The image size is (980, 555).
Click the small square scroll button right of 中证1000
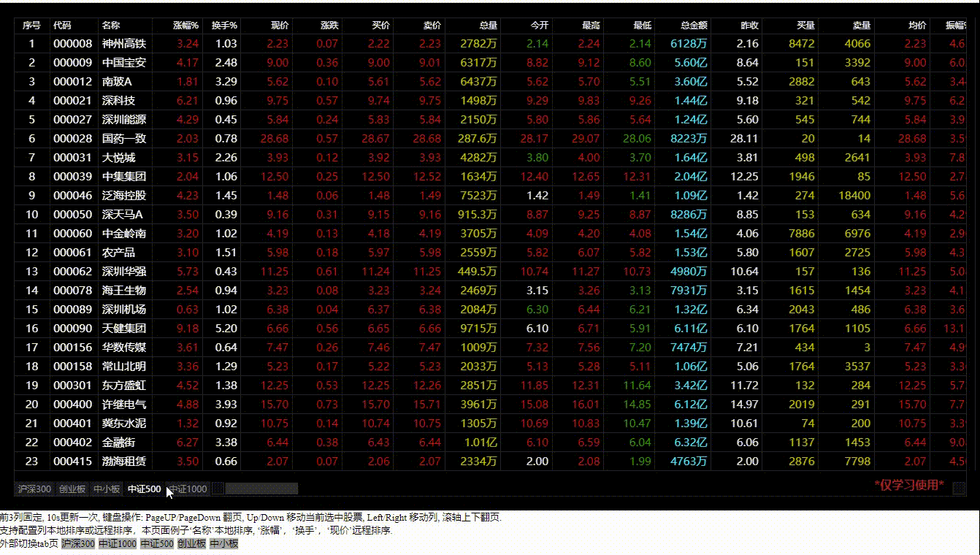click(x=218, y=489)
